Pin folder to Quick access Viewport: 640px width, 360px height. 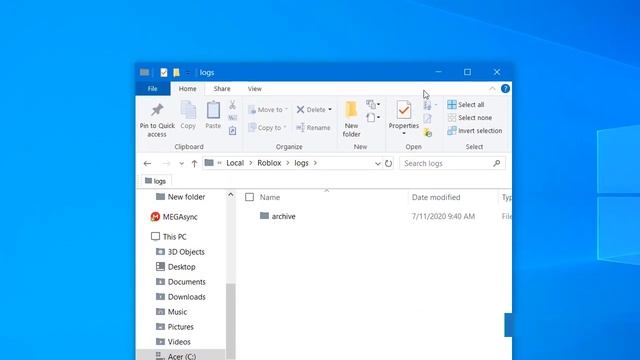[x=157, y=120]
